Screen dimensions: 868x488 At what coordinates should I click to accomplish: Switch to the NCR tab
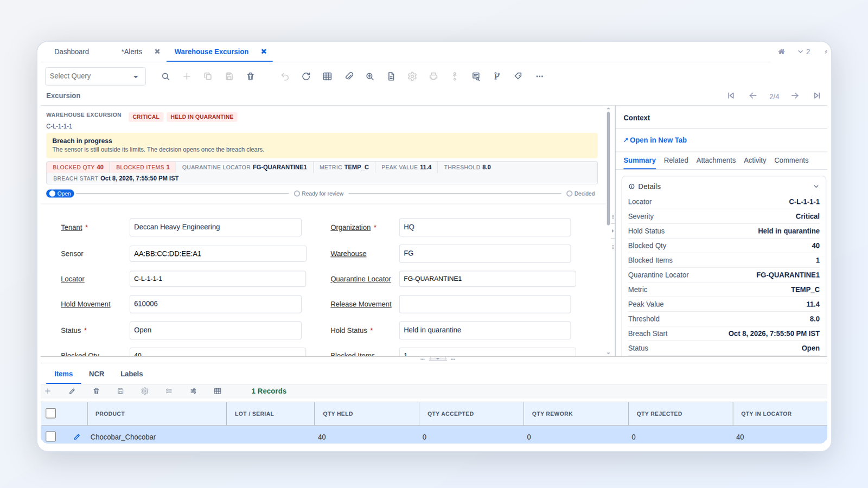(x=97, y=374)
